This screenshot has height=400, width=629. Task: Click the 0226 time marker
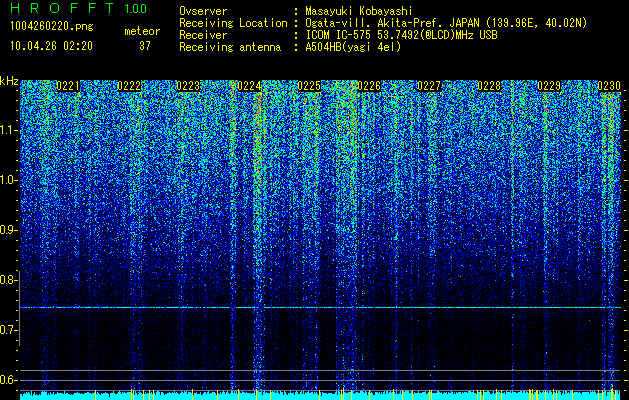(369, 86)
